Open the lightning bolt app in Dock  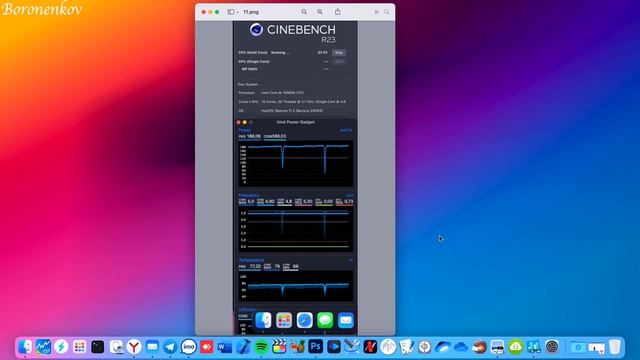pos(61,347)
